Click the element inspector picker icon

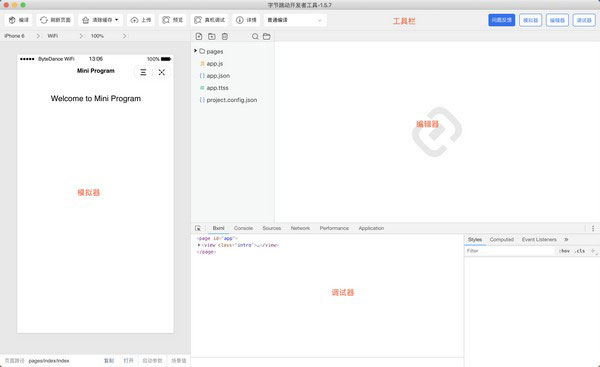click(198, 228)
